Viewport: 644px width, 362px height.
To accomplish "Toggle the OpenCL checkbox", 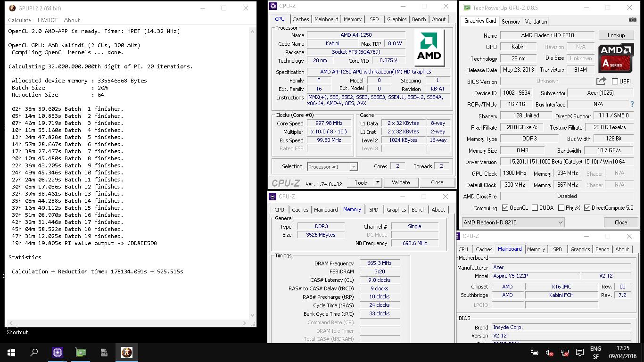I will click(505, 207).
